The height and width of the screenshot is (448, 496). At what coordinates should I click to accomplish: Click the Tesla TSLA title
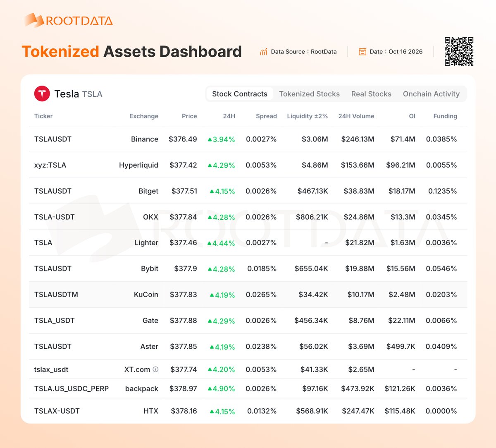78,94
